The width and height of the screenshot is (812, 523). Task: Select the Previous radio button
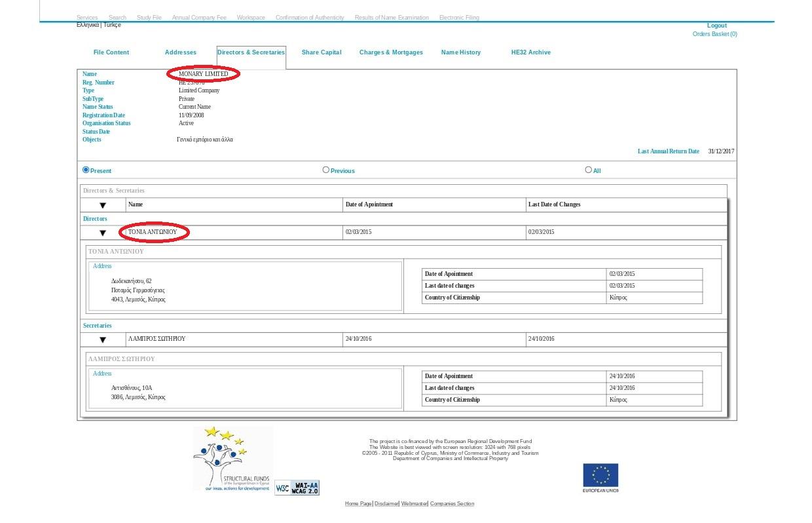(x=326, y=170)
